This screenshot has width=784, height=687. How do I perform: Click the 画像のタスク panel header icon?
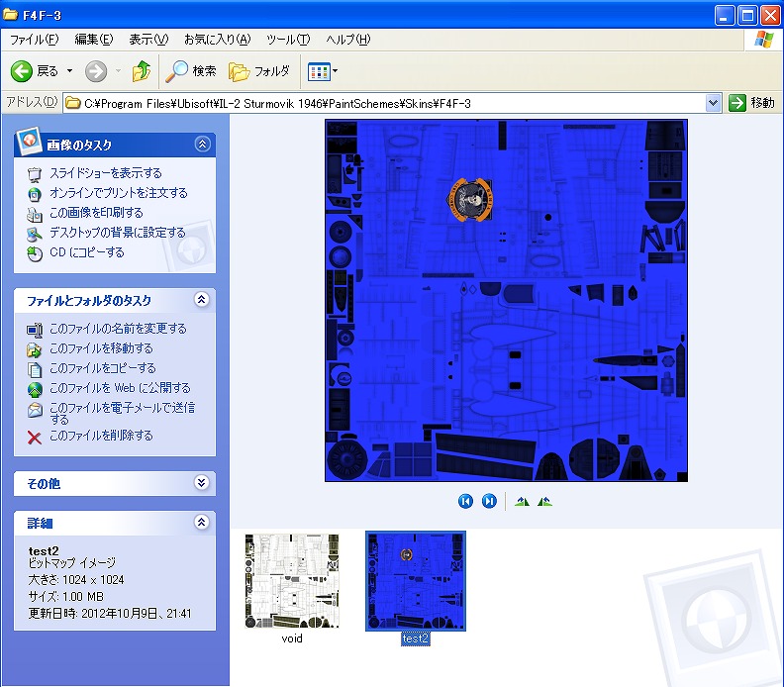[28, 142]
